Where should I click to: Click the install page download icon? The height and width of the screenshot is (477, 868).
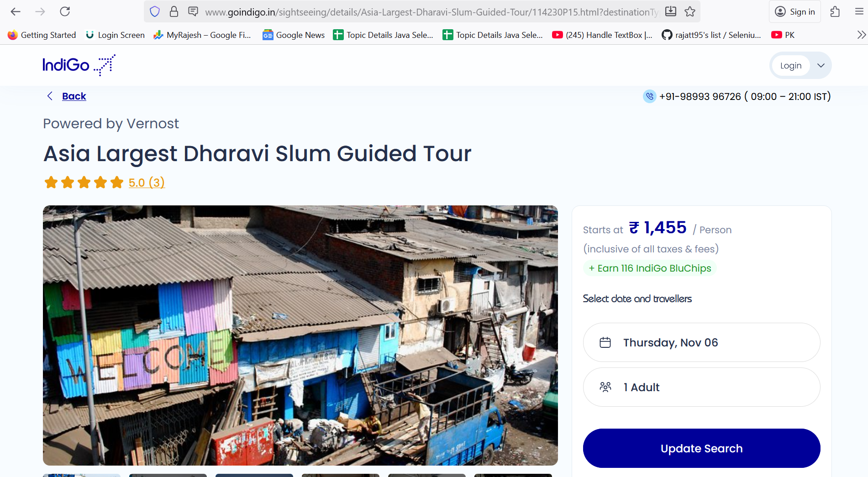pos(670,11)
